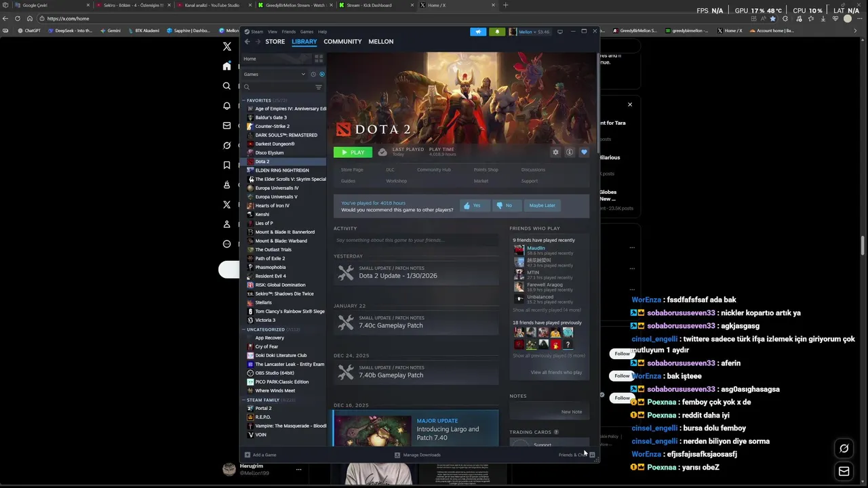Open the Games filter dropdown
Screen dimensions: 868x488
click(275, 74)
